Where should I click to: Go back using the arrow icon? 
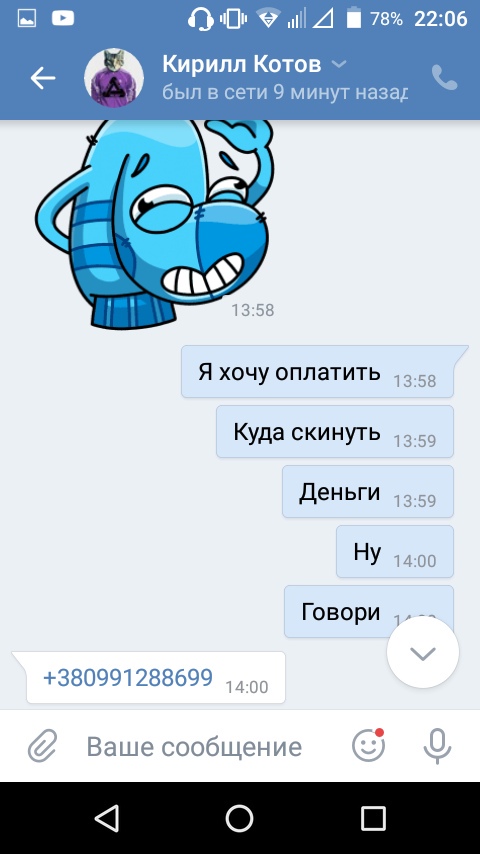point(42,78)
